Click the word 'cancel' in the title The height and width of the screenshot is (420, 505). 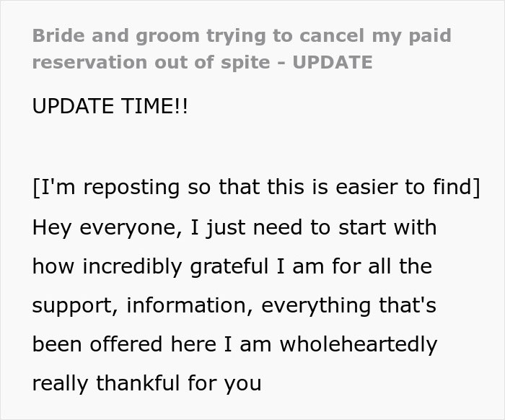click(x=332, y=35)
